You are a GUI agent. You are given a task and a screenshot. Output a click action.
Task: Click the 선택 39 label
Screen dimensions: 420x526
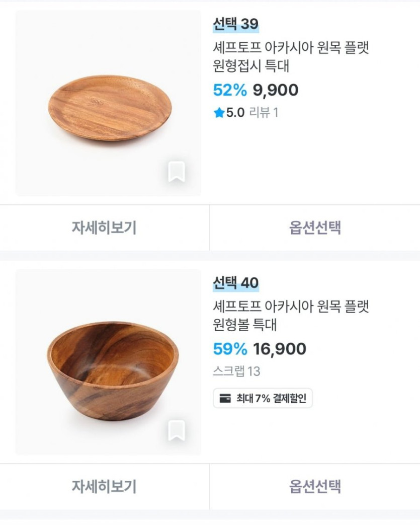pos(235,24)
